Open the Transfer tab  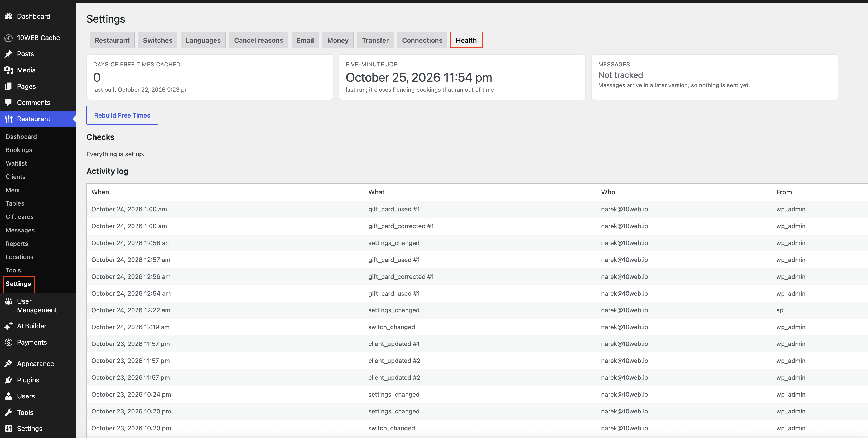375,40
